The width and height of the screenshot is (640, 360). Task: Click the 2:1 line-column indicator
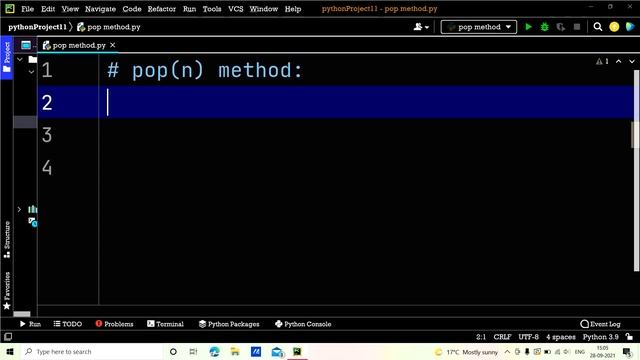coord(481,337)
